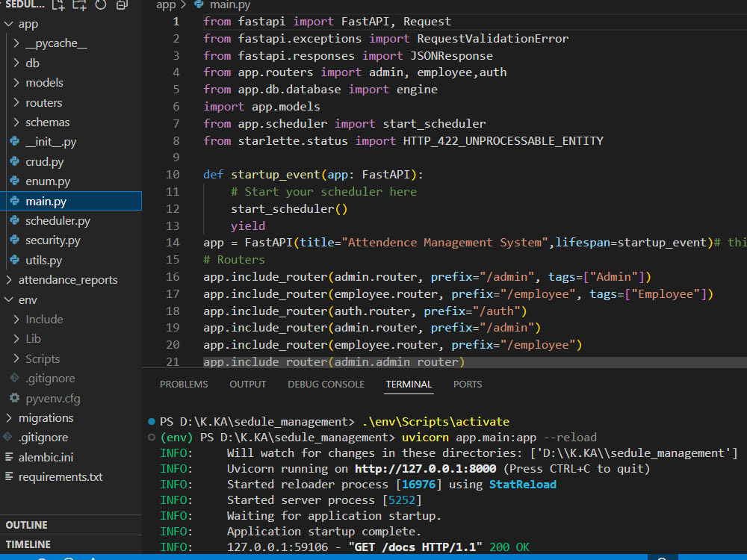
Task: Open pyvenv.cfg in the env folder
Action: (53, 398)
